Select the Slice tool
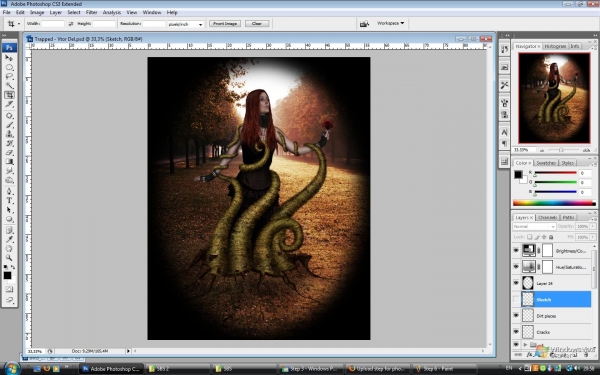 9,104
